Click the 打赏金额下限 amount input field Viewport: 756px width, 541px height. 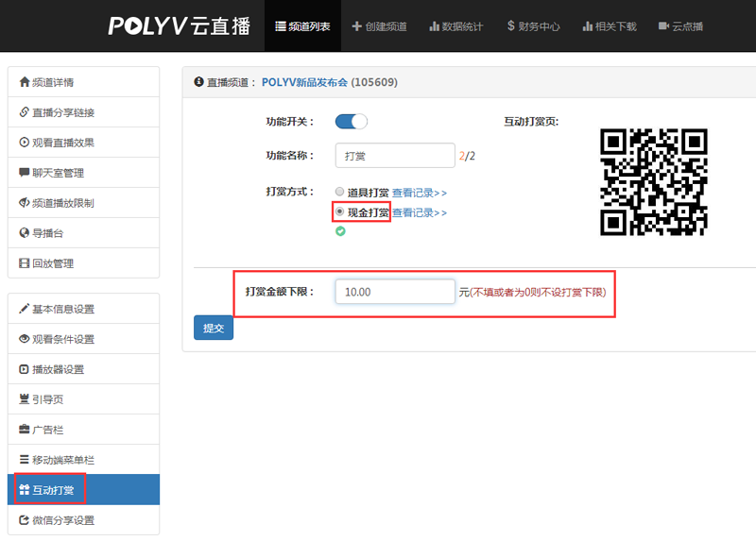click(395, 293)
